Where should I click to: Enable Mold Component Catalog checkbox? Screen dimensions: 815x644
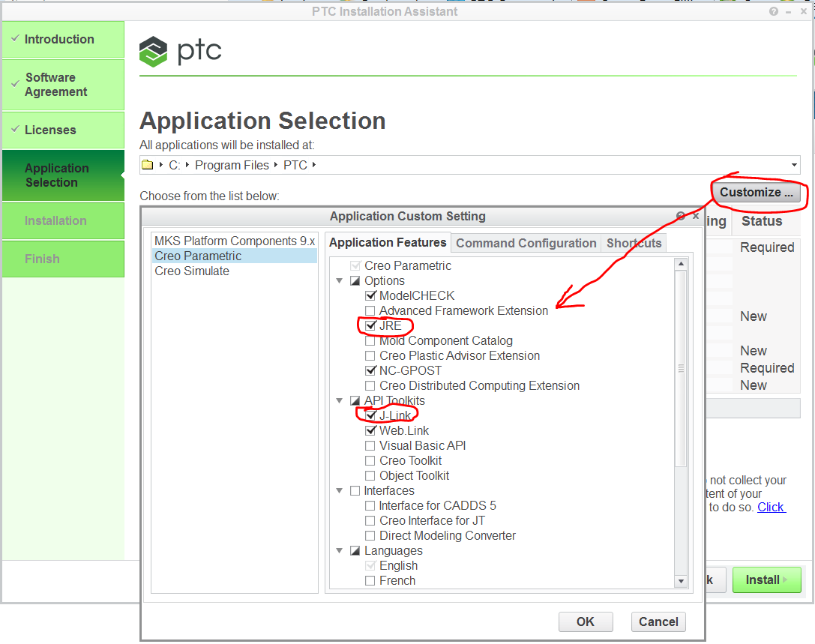[x=370, y=341]
